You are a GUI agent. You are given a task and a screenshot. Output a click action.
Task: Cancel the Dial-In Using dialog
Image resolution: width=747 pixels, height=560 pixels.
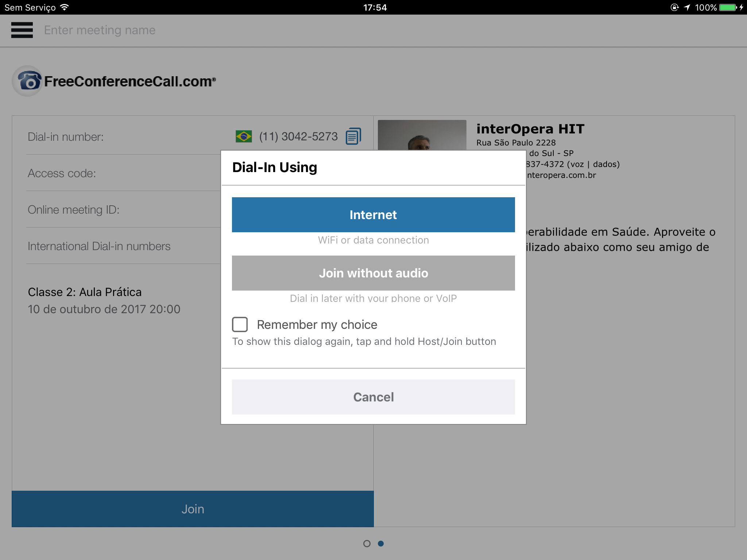(x=373, y=397)
